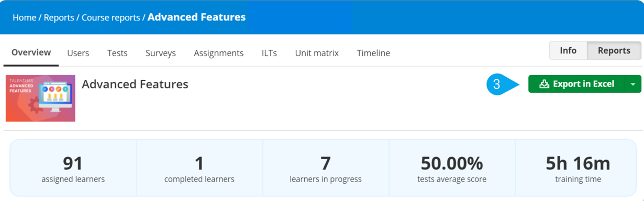Image resolution: width=644 pixels, height=201 pixels.
Task: Toggle to the Reports view
Action: [614, 50]
